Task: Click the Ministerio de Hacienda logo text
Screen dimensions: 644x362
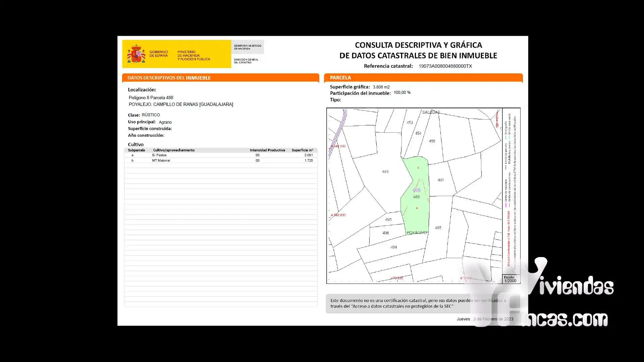Action: pyautogui.click(x=194, y=56)
